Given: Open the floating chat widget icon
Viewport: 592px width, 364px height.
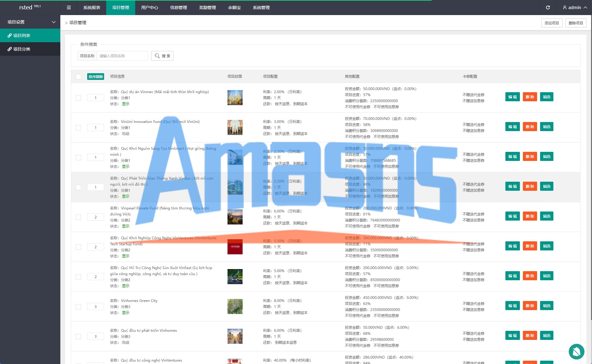Looking at the screenshot, I should [576, 351].
